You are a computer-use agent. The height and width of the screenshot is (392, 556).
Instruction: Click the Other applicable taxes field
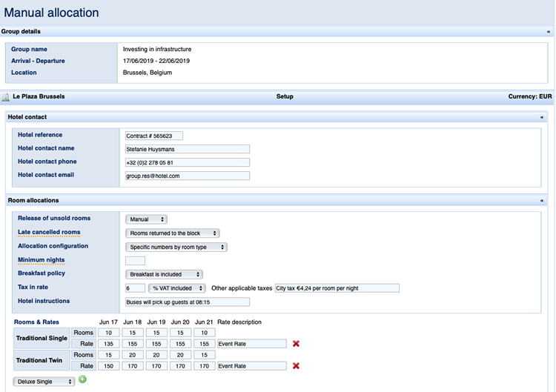pyautogui.click(x=337, y=288)
